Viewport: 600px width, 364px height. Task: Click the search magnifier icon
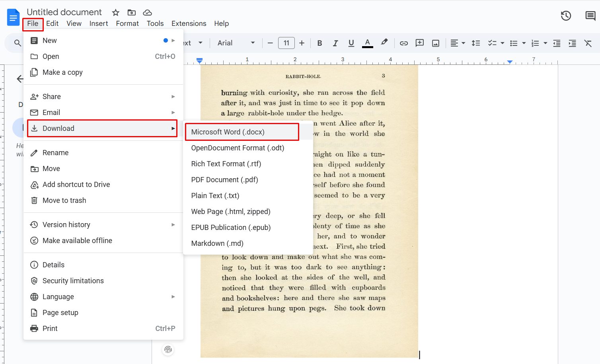18,43
